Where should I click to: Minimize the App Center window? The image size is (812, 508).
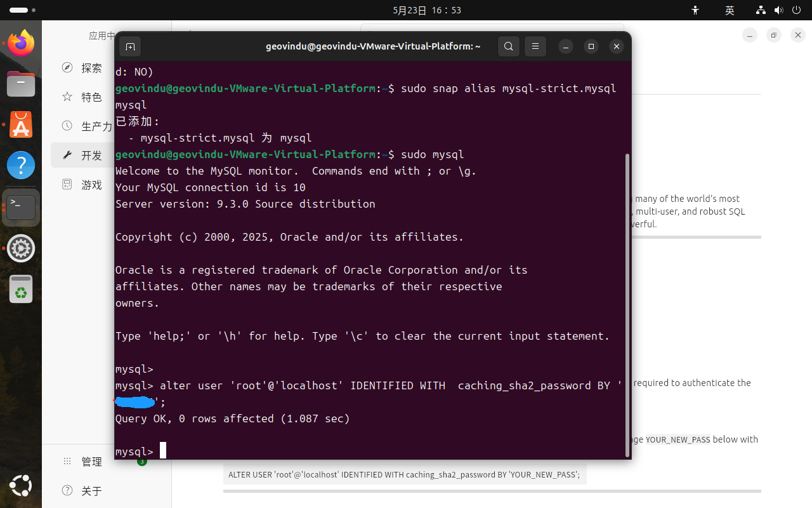[749, 36]
